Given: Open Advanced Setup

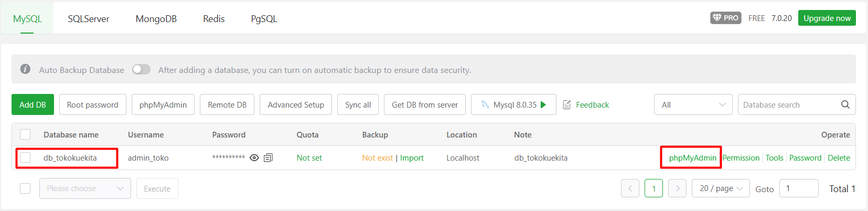Looking at the screenshot, I should tap(296, 104).
